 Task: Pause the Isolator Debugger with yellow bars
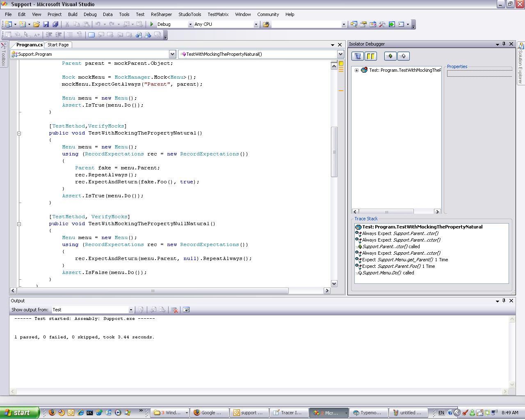click(x=370, y=56)
